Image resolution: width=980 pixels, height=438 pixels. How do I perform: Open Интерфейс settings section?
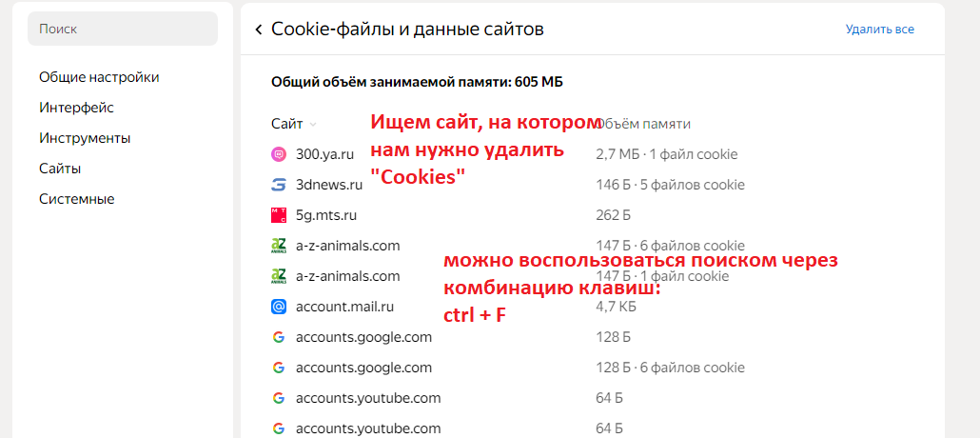coord(76,108)
